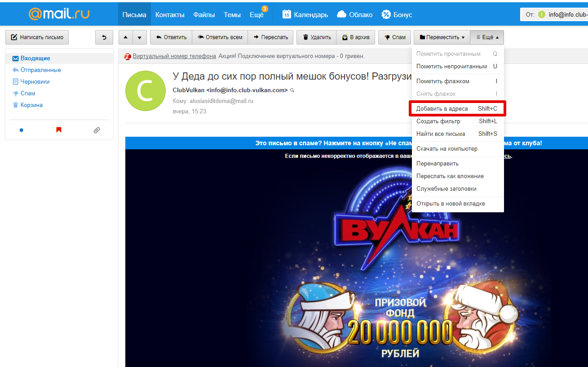Open the Бонус section
This screenshot has height=367, width=588.
[397, 14]
